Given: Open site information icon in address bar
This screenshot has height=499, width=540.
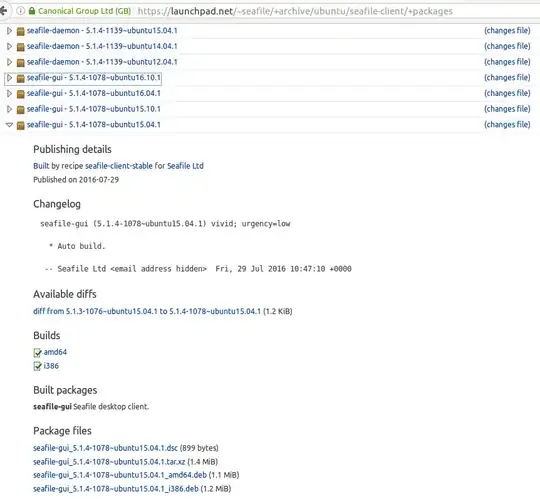Looking at the screenshot, I should click(x=20, y=11).
